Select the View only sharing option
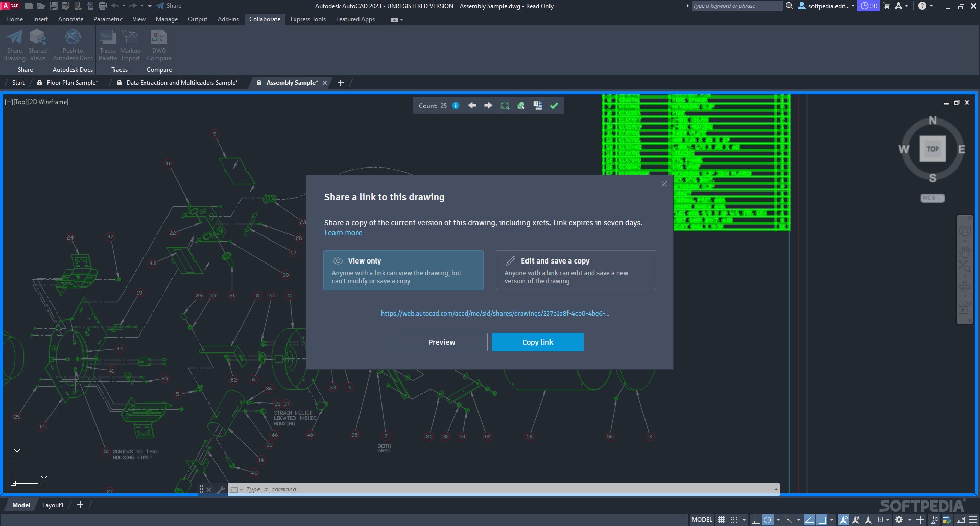 pos(403,270)
